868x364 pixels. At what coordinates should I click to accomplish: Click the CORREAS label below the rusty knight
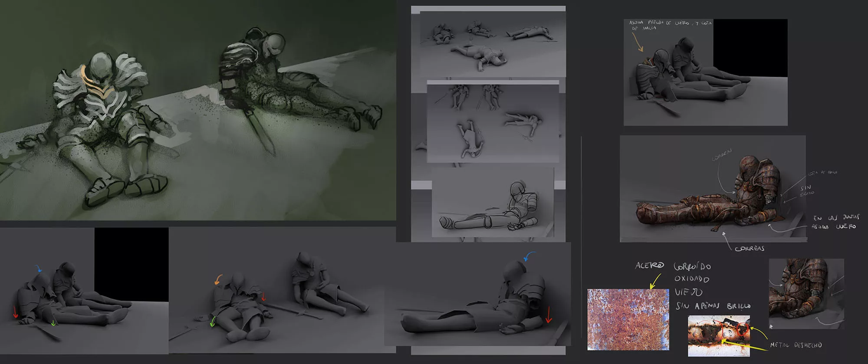pos(750,249)
